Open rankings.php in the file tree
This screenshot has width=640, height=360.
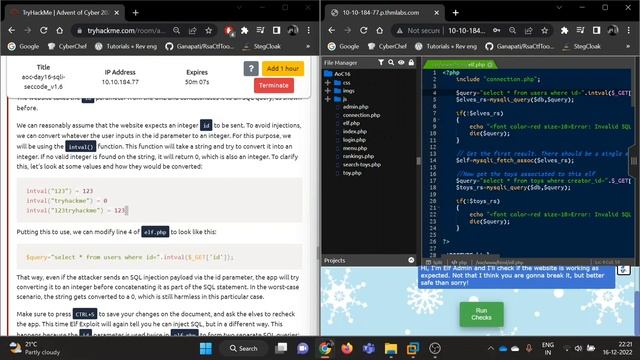[x=358, y=156]
